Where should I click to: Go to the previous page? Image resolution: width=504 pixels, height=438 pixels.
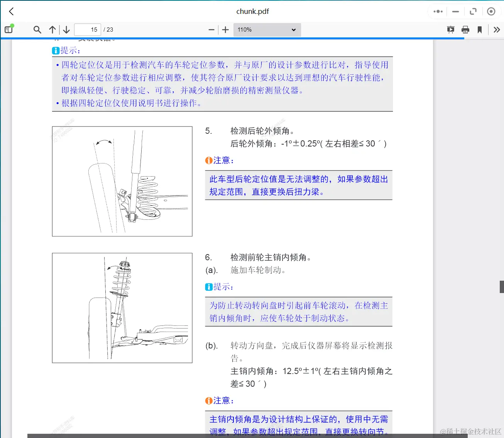pos(52,29)
